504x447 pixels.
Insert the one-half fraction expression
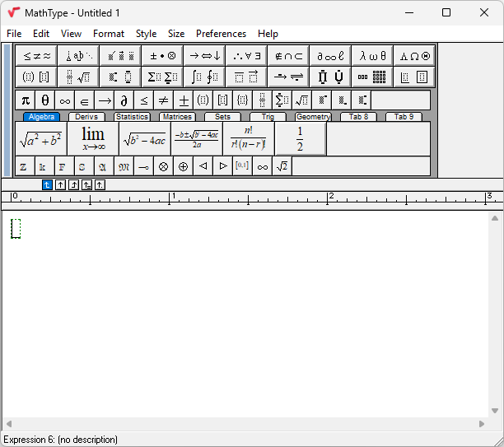301,139
